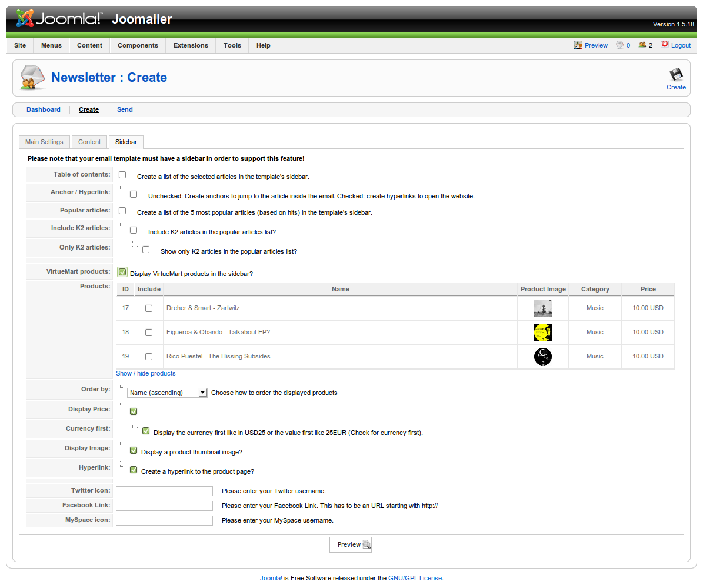Uncheck Display VirtueMart products checkbox

click(x=122, y=272)
